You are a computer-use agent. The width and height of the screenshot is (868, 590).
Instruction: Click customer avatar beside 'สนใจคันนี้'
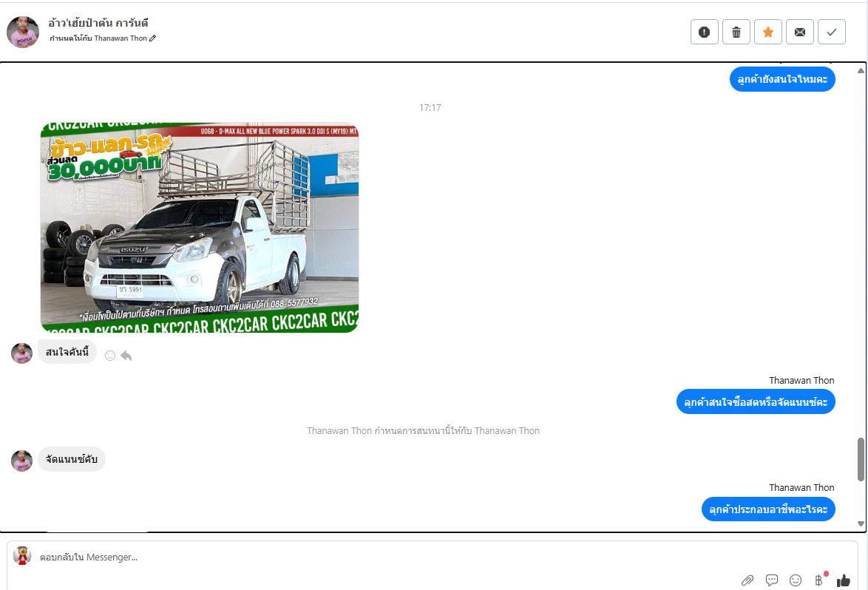point(21,353)
